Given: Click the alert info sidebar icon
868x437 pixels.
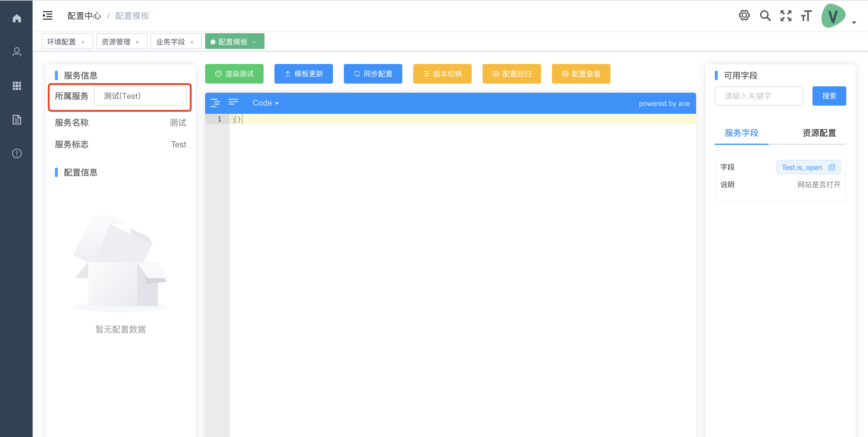Looking at the screenshot, I should click(x=17, y=153).
